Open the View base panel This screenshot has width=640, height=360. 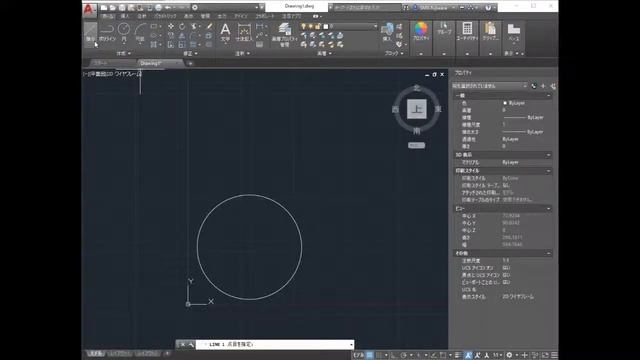[x=513, y=33]
